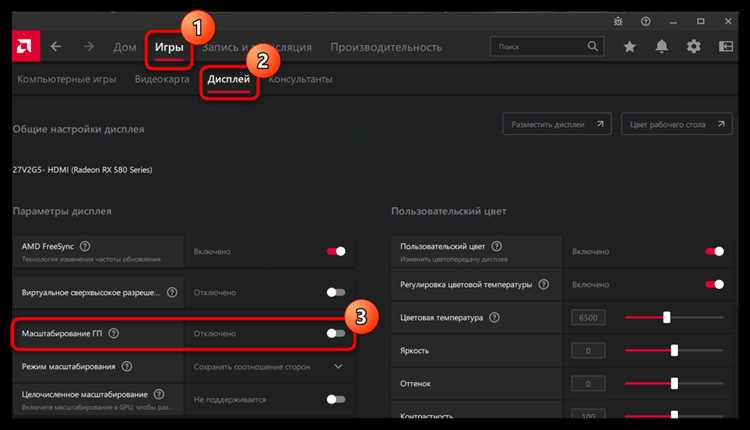This screenshot has width=750, height=430.
Task: Click Разместить дисплеи button
Action: point(557,124)
